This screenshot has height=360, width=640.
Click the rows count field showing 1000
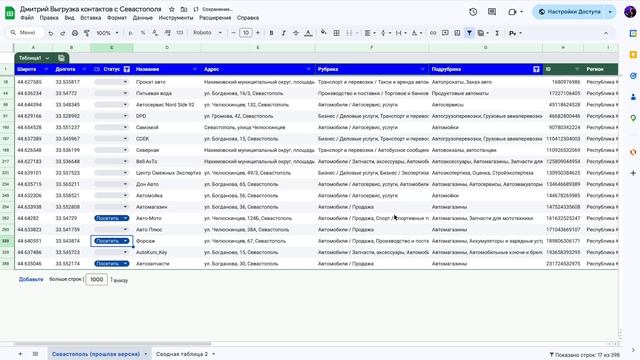pyautogui.click(x=97, y=280)
